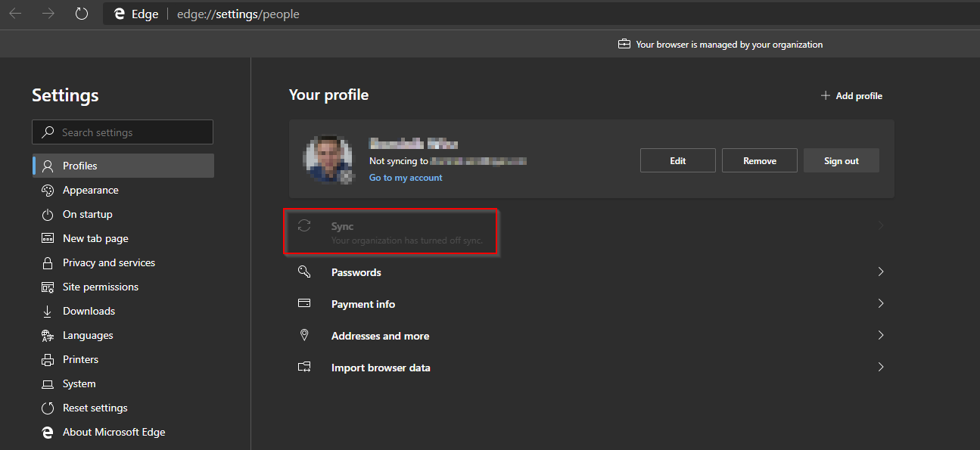Screen dimensions: 980x450
Task: Expand the Passwords section chevron
Action: click(x=880, y=272)
